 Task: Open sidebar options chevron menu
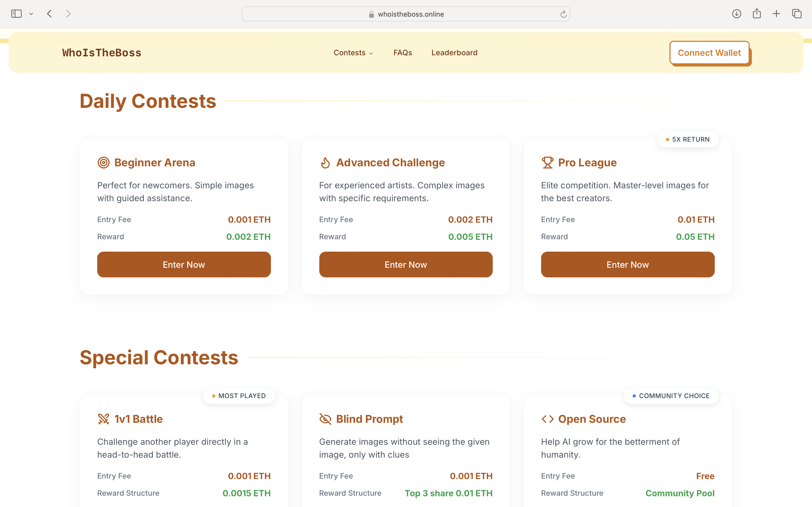coord(31,14)
